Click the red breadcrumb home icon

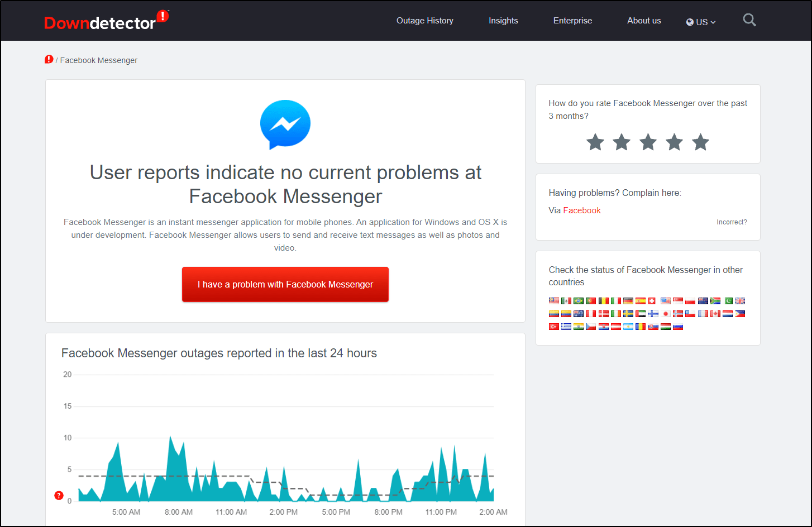tap(49, 59)
